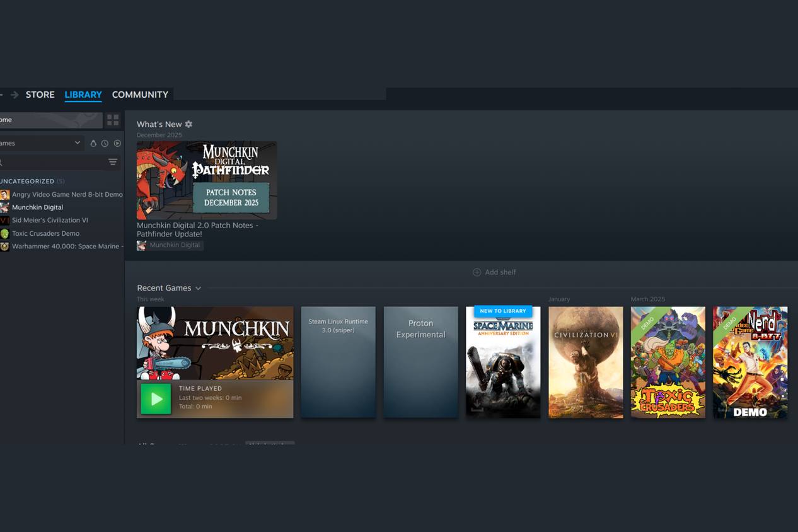Go to the STORE tab
Viewport: 798px width, 532px height.
pyautogui.click(x=40, y=95)
